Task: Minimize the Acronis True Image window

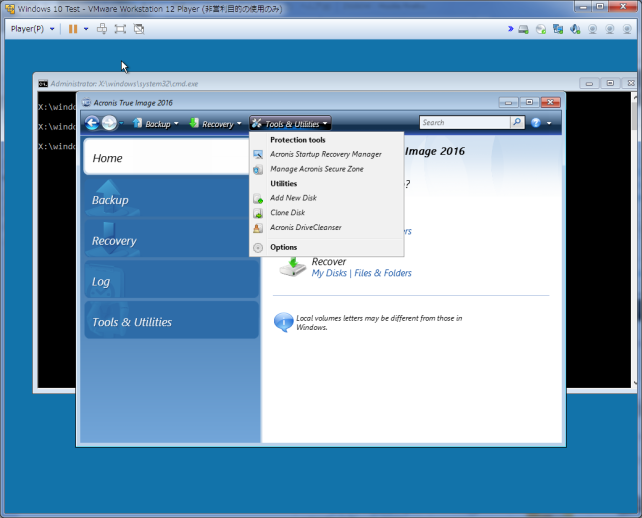Action: pos(509,102)
